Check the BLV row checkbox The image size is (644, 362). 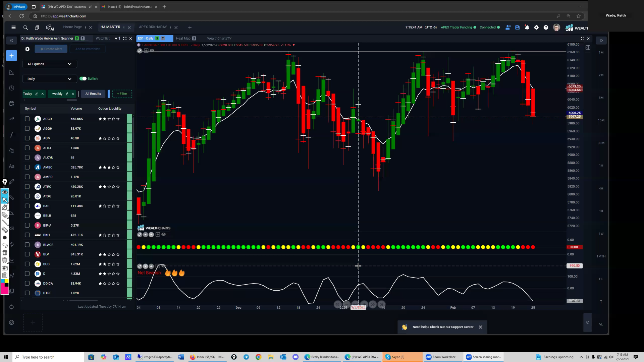(27, 254)
